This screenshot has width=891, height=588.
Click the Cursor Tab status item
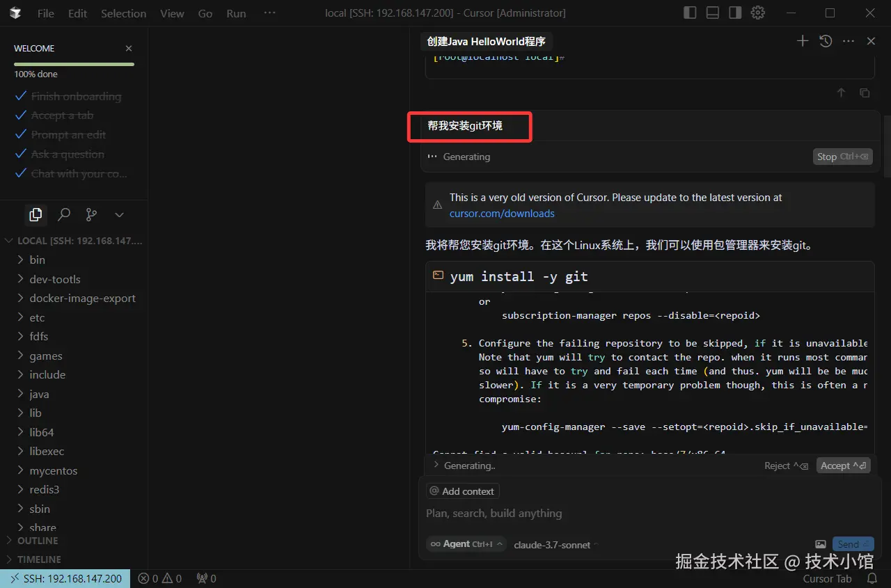click(x=827, y=578)
